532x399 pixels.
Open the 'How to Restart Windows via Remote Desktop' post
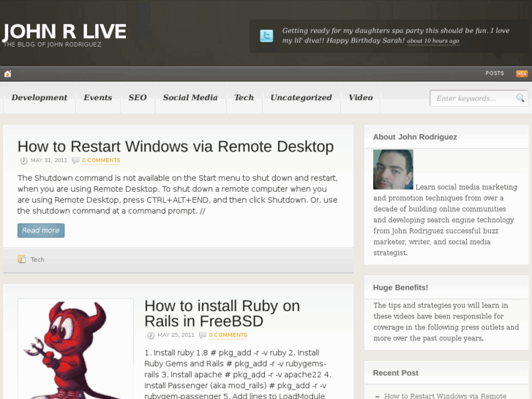(176, 146)
